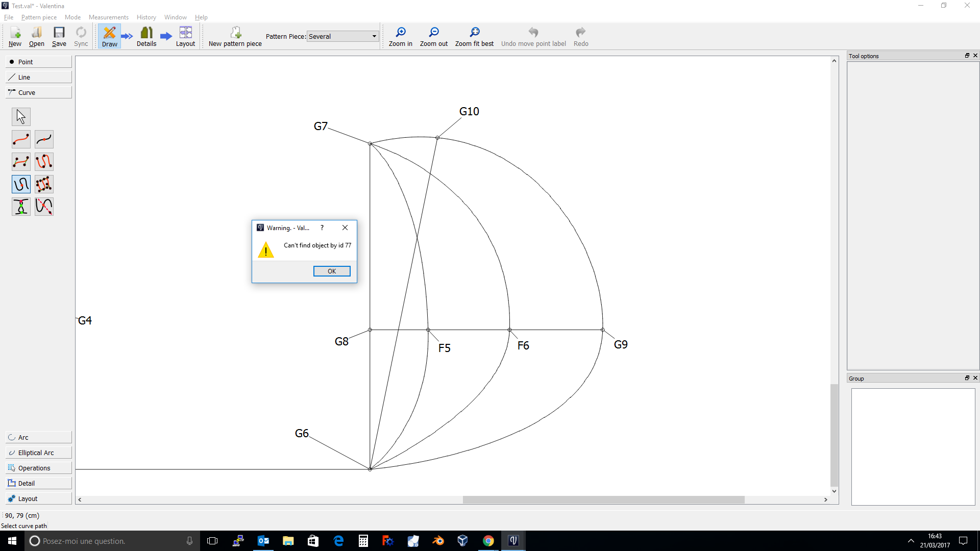
Task: Expand the Operations tools section
Action: (x=39, y=468)
